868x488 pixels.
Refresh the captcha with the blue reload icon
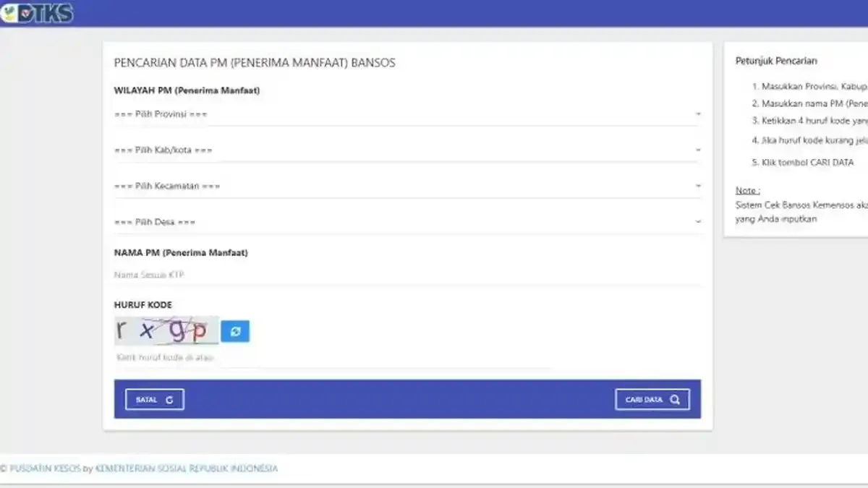(x=236, y=330)
